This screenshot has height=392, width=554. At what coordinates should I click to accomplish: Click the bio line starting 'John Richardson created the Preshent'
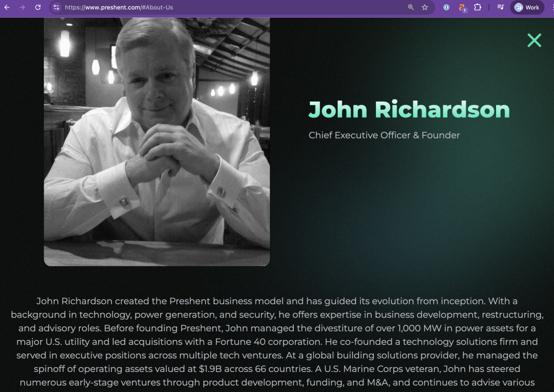click(276, 301)
